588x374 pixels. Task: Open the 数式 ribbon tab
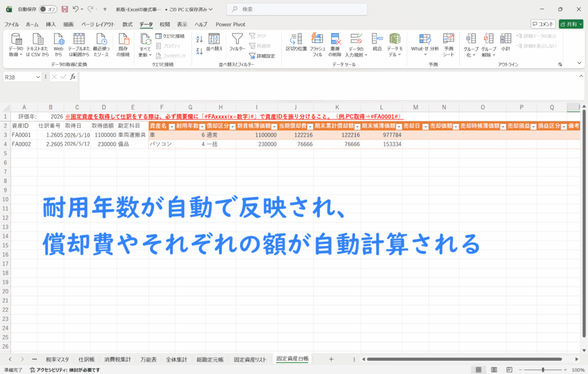(127, 24)
